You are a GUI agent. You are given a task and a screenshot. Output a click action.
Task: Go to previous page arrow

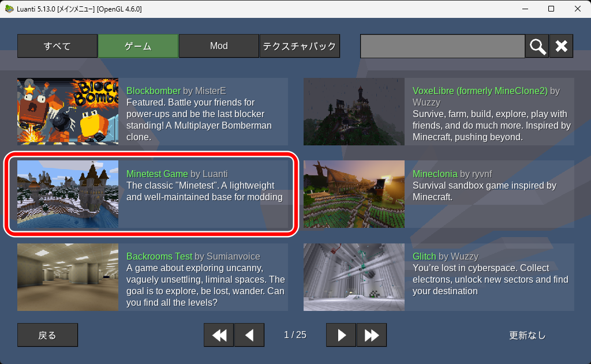249,335
